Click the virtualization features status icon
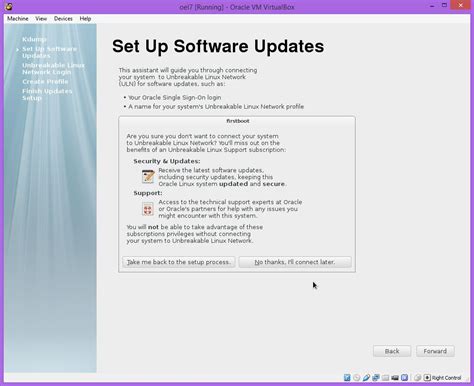The width and height of the screenshot is (474, 386). (x=404, y=378)
